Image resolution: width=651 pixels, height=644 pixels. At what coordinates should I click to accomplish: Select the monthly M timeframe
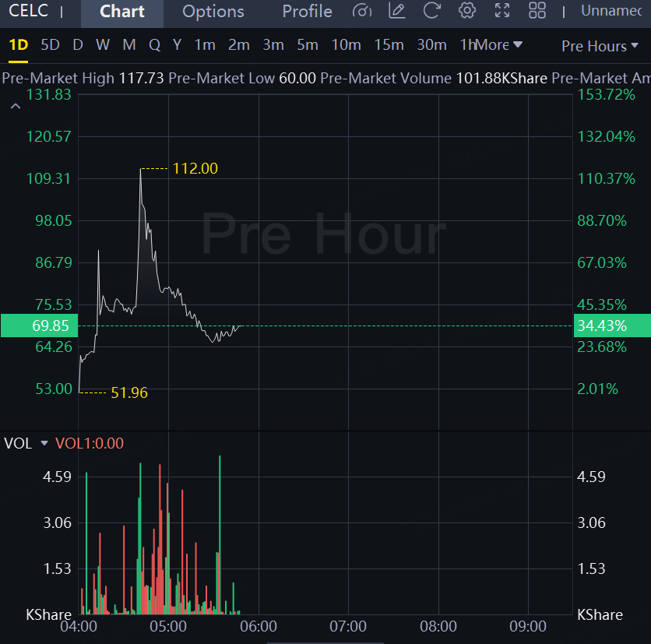(x=129, y=45)
